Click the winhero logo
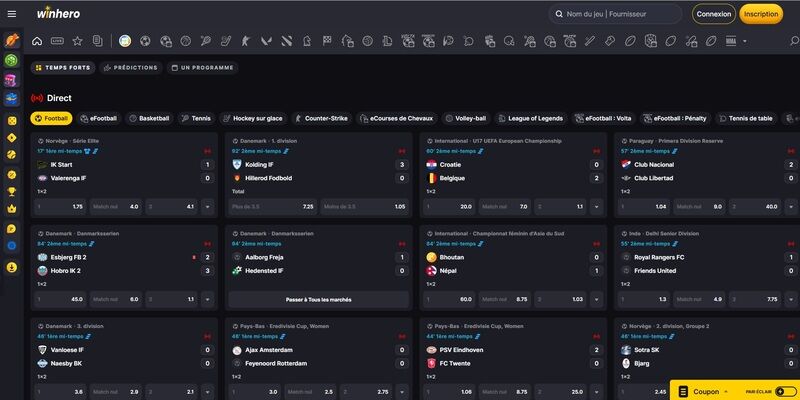Viewport: 800px width, 400px height. (x=58, y=14)
